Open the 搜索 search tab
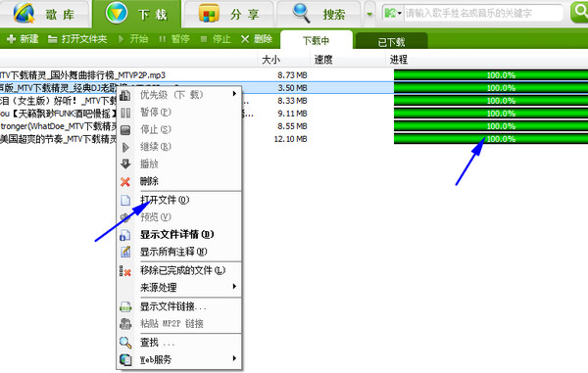588x373 pixels. click(x=318, y=15)
